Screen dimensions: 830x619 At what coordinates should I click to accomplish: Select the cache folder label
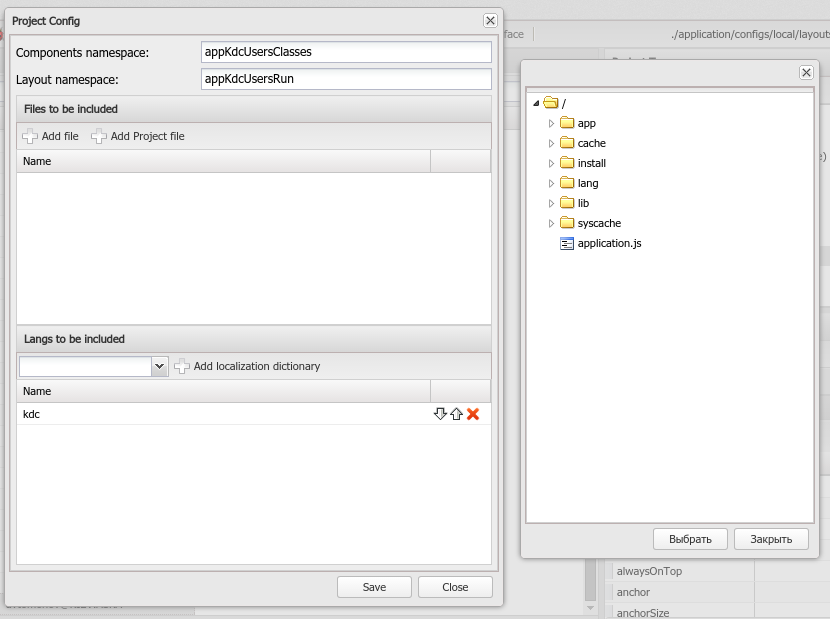(x=591, y=143)
